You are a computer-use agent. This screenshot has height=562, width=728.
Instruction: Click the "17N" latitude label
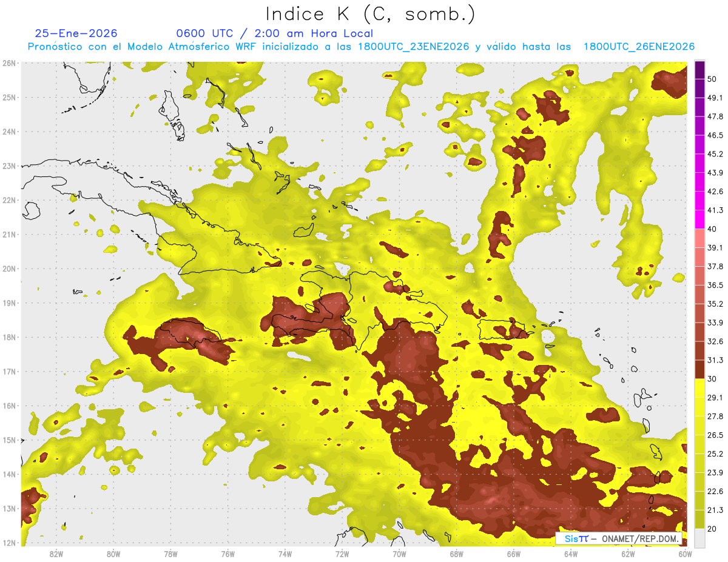(x=8, y=371)
